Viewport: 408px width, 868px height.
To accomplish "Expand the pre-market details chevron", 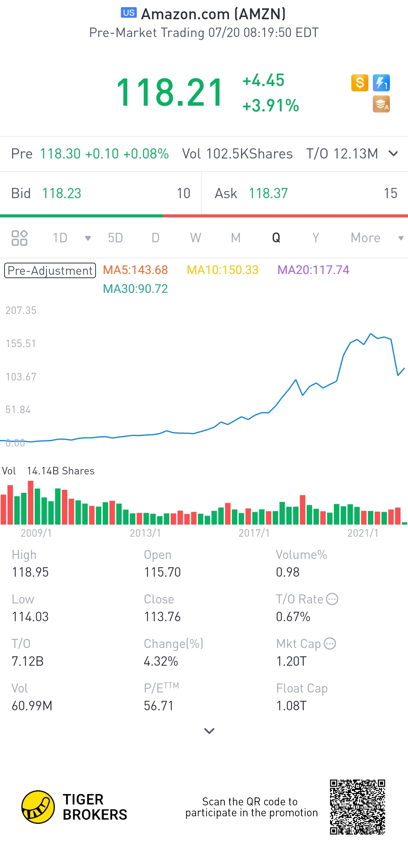I will [393, 153].
